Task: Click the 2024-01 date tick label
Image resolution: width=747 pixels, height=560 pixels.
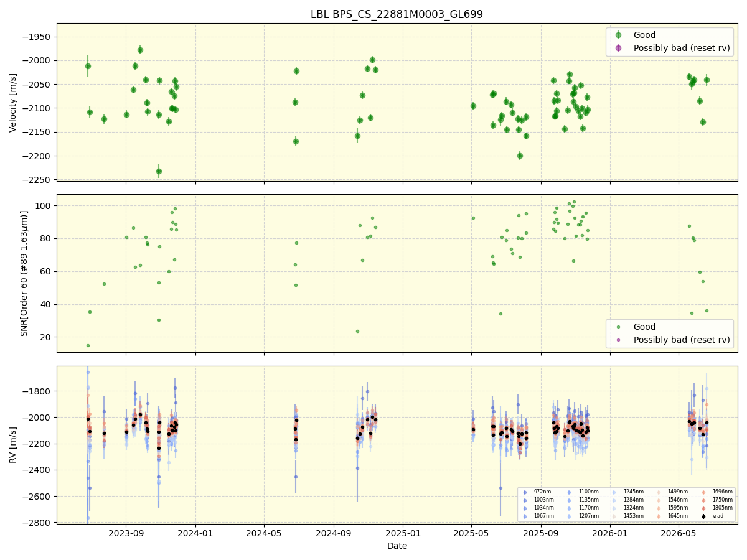Action: (195, 533)
